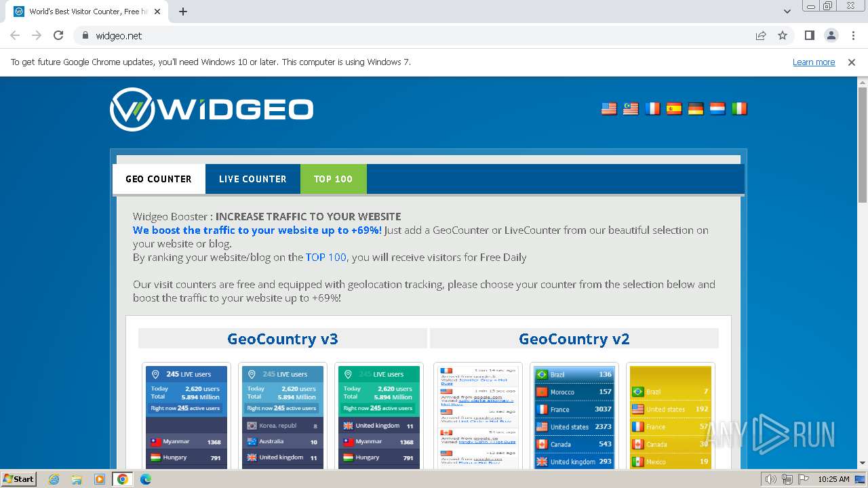Click Chrome icon in taskbar
This screenshot has width=868, height=488.
point(123,479)
